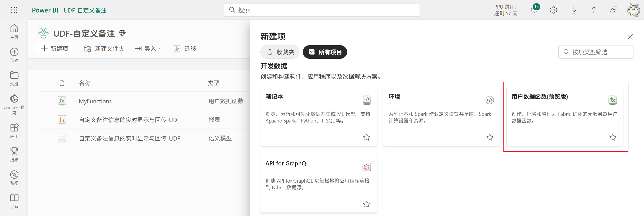Click the file icon column header
The image size is (644, 216).
coord(62,83)
